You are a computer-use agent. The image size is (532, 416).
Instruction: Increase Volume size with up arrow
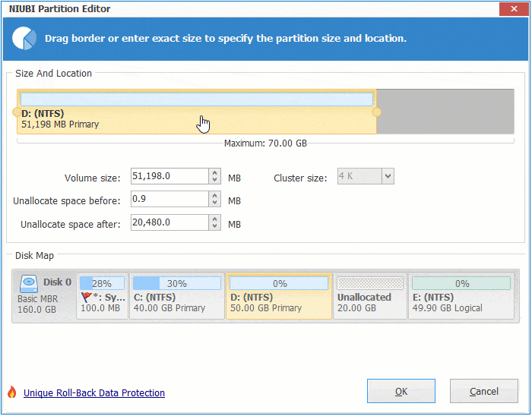tap(214, 173)
